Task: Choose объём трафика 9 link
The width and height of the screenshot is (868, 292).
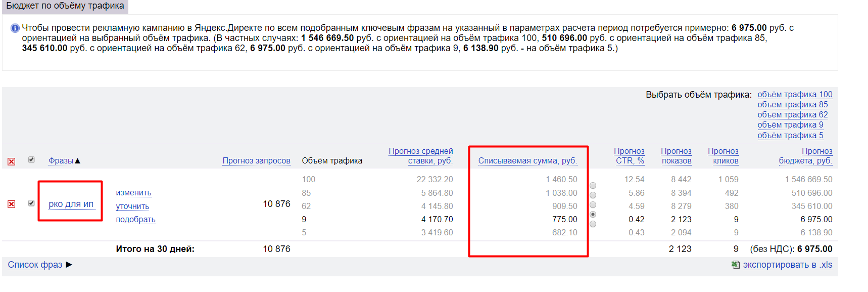Action: [x=790, y=125]
